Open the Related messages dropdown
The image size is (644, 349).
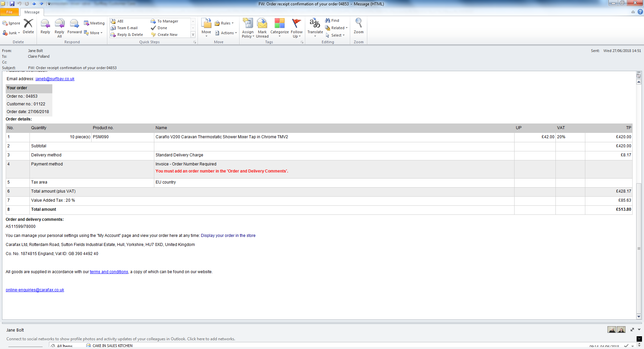click(336, 28)
